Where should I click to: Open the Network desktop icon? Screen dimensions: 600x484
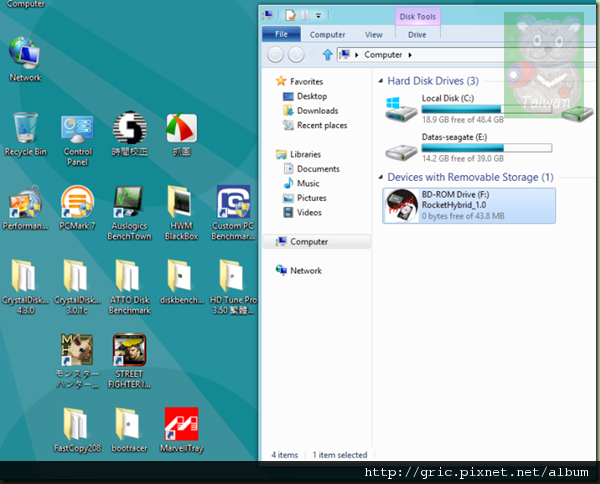pos(25,55)
